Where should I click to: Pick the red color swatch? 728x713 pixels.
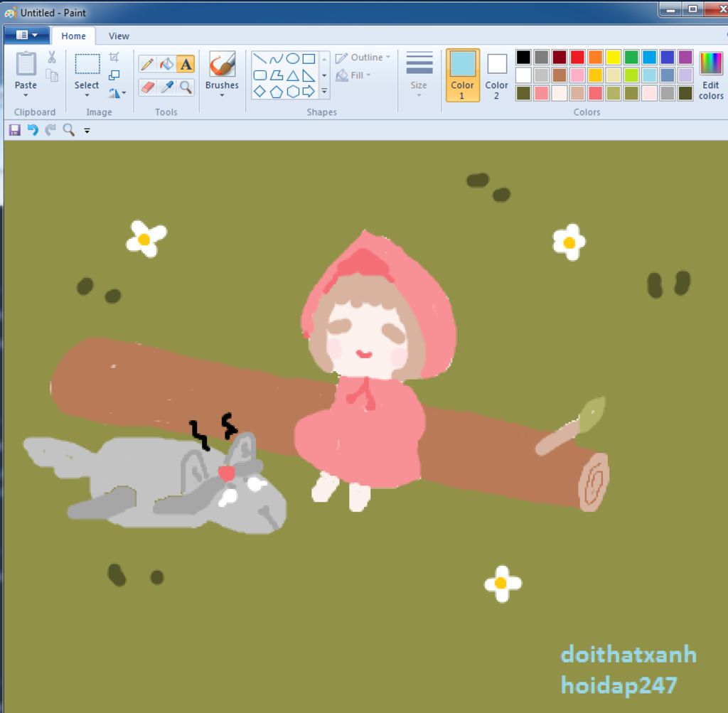[x=577, y=57]
